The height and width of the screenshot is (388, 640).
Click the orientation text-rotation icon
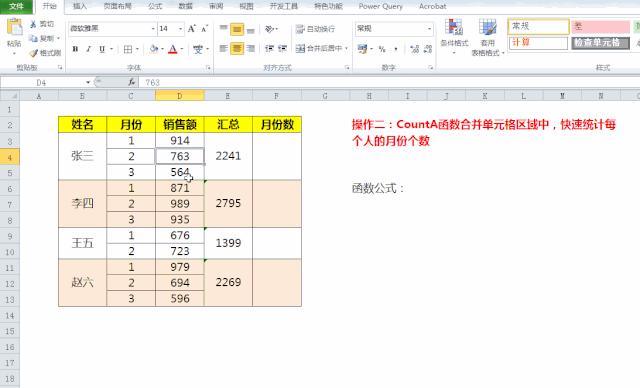tap(269, 29)
